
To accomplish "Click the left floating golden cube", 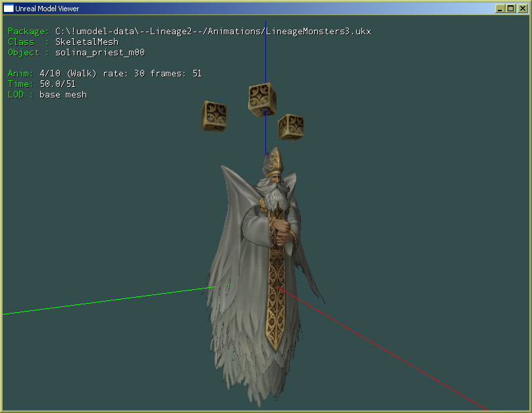I will [214, 117].
